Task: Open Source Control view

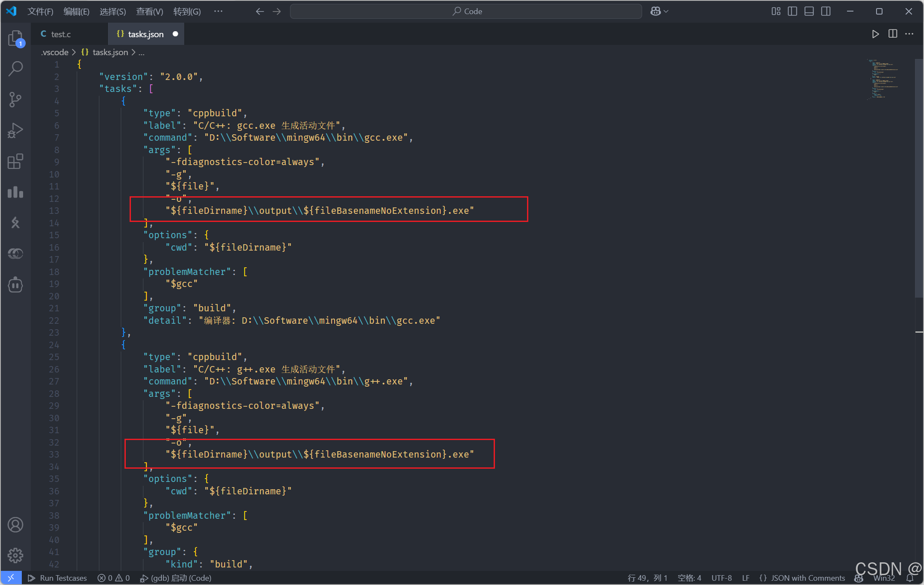Action: click(15, 100)
